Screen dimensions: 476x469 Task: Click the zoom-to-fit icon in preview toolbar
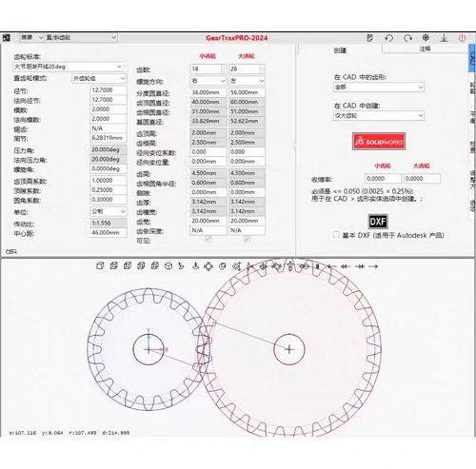pos(208,266)
